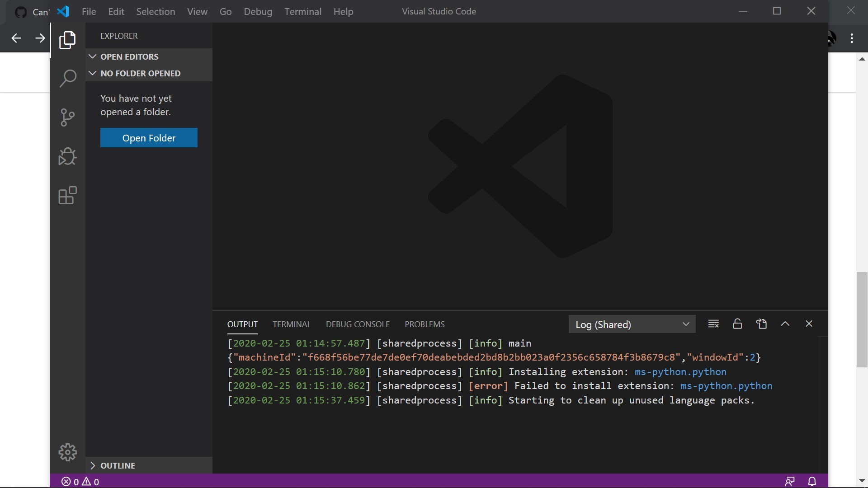Open the log output file
868x488 pixels.
point(761,324)
